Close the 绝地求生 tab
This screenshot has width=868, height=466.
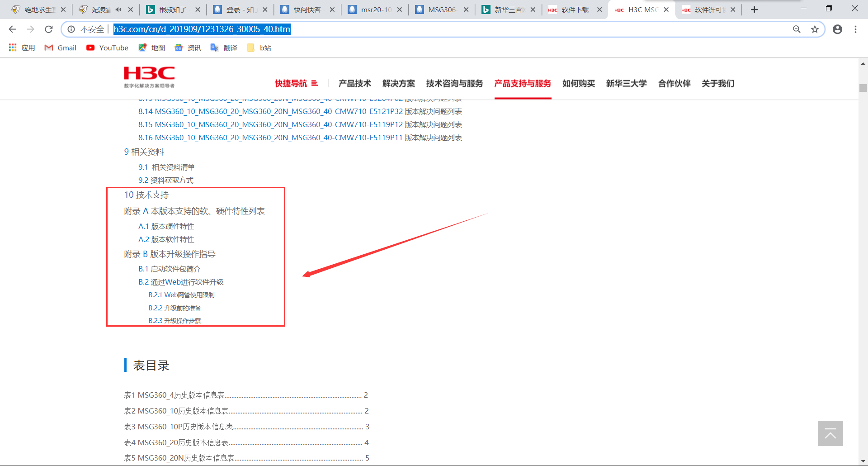63,10
